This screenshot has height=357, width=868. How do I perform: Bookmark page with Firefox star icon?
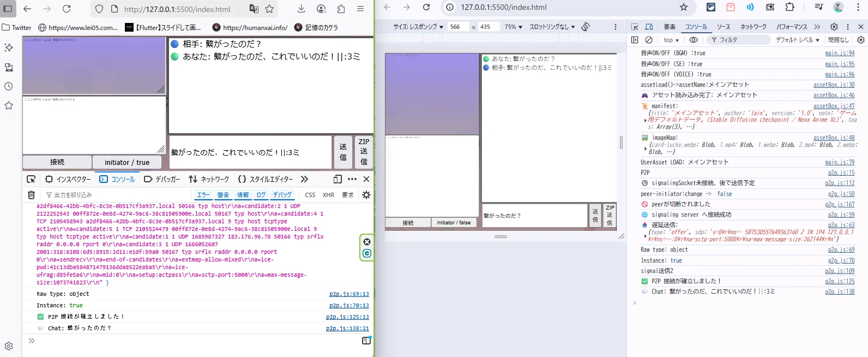coord(269,9)
